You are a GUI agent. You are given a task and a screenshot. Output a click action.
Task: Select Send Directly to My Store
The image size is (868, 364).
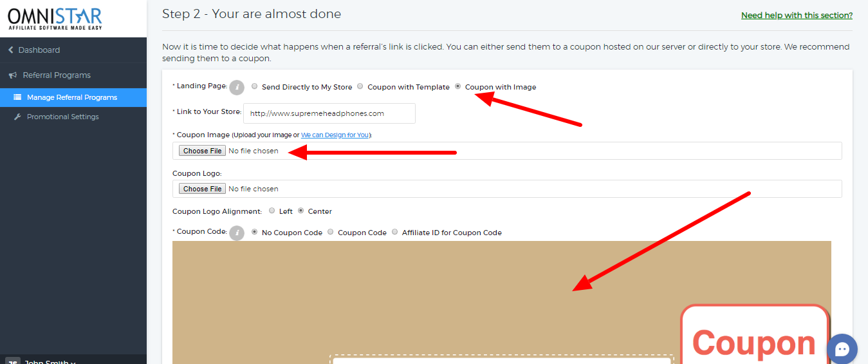point(255,86)
